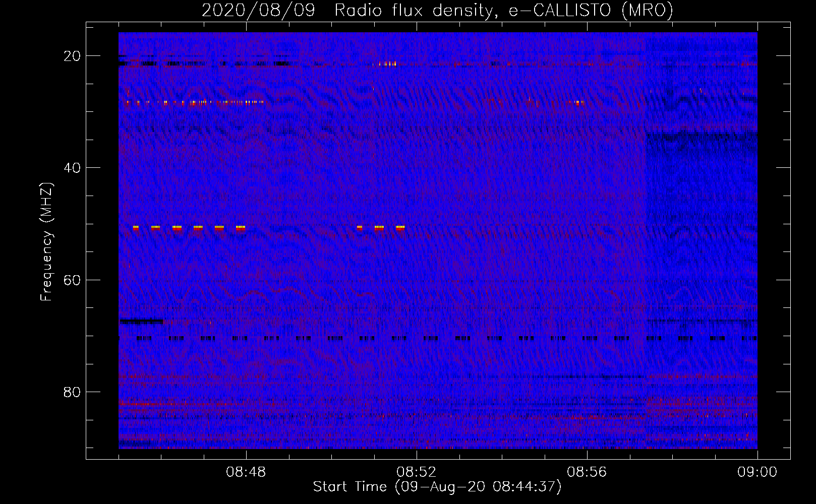Viewport: 816px width, 504px height.
Task: Click the plot title '2020/08/09 Radio flux density, e-CALLISTO (MRO)'
Action: click(437, 10)
